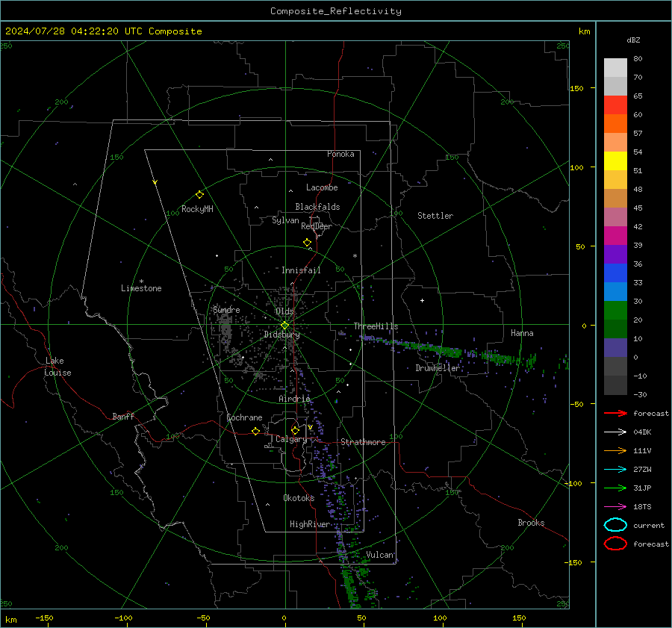Pick the green 31JP arrow legend icon
Image resolution: width=672 pixels, height=628 pixels.
(x=615, y=488)
